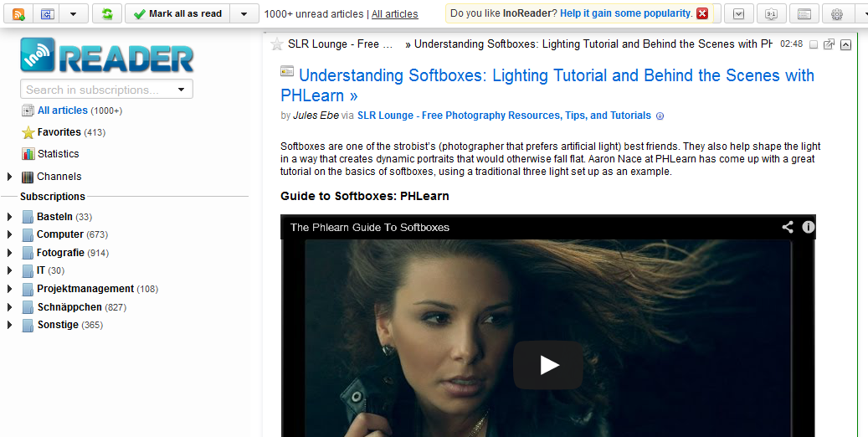Expand the Fotografie folder arrow
The width and height of the screenshot is (868, 437).
9,253
